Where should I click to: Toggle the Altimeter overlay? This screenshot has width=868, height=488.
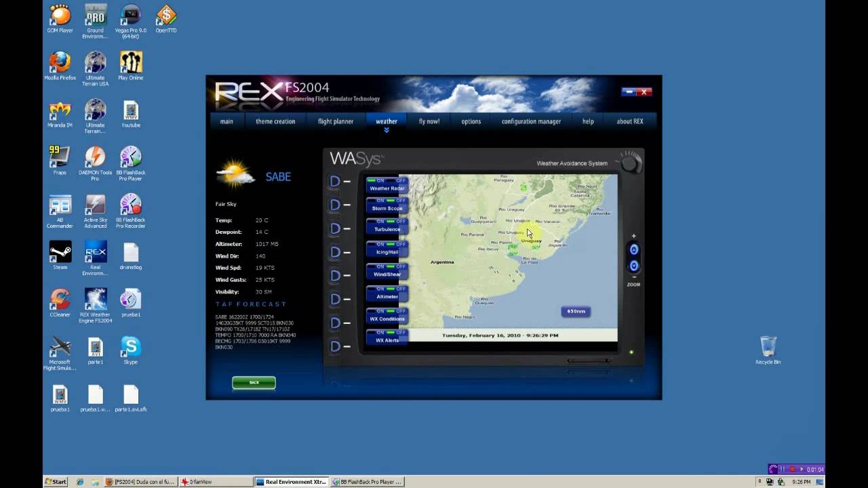387,293
